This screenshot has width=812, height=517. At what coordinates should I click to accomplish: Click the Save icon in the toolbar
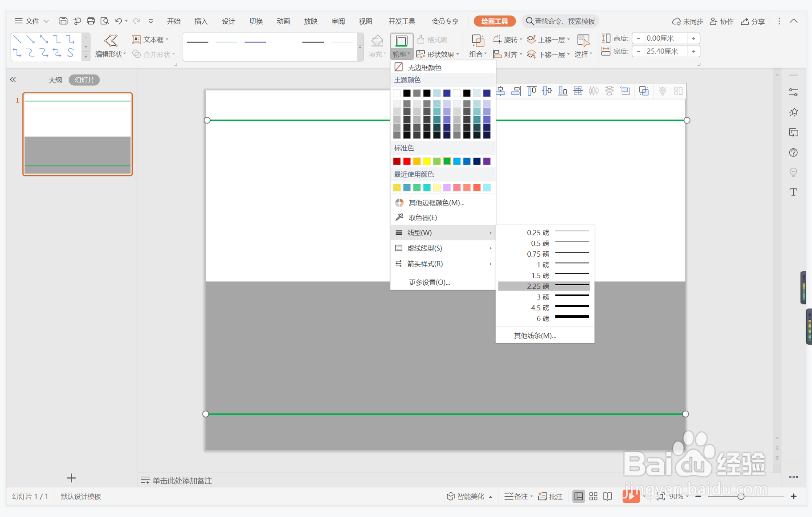point(64,21)
